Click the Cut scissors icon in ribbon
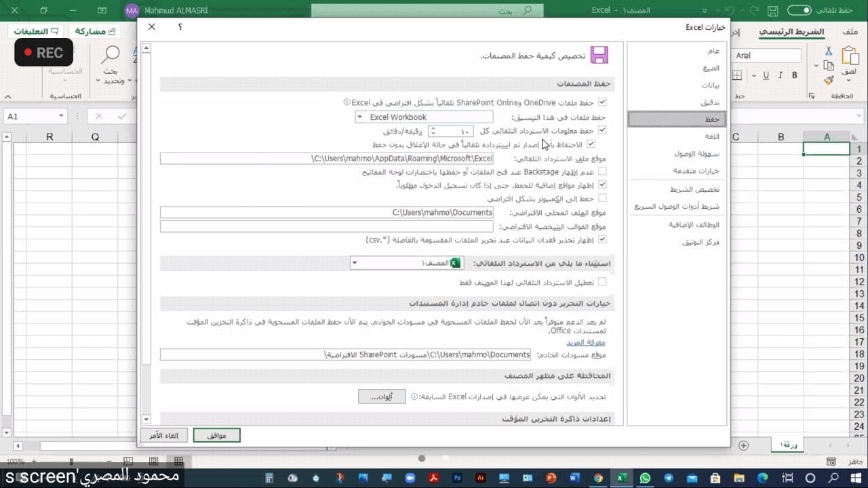The height and width of the screenshot is (488, 868). tap(828, 51)
